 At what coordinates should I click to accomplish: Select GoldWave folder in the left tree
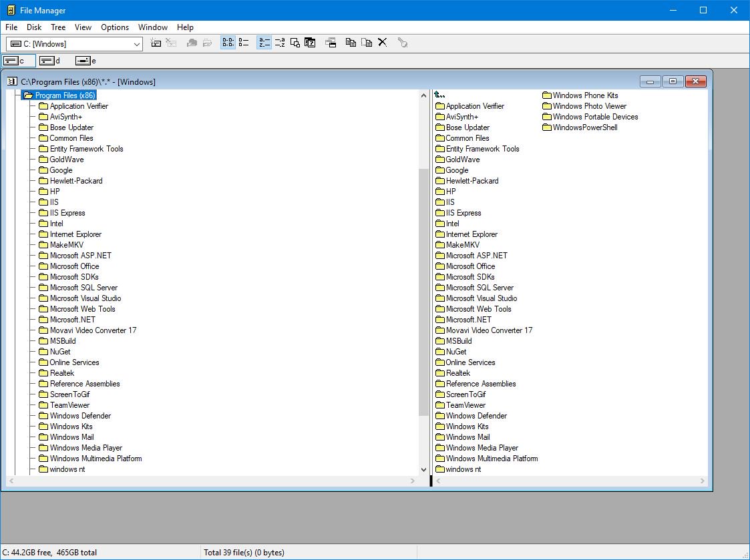click(x=61, y=160)
